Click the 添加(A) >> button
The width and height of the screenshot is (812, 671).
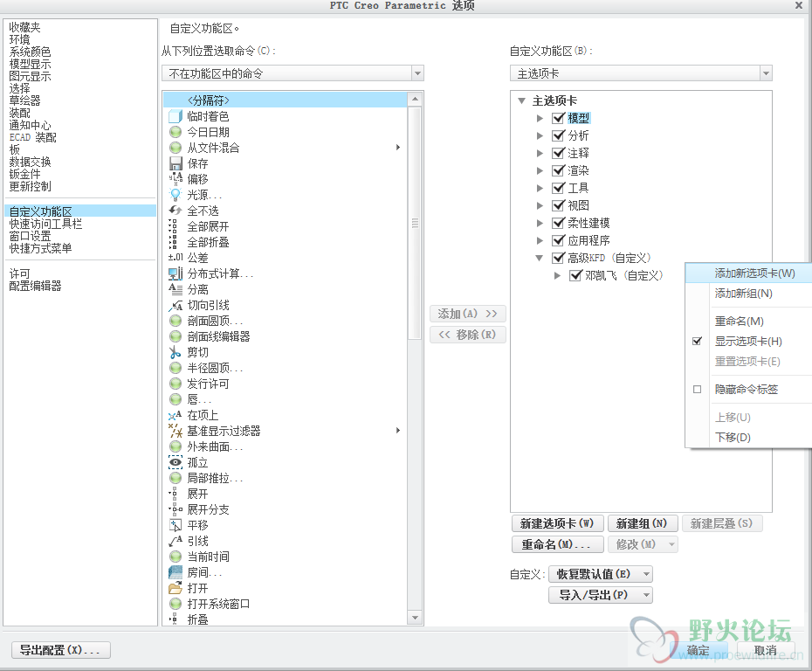click(468, 314)
